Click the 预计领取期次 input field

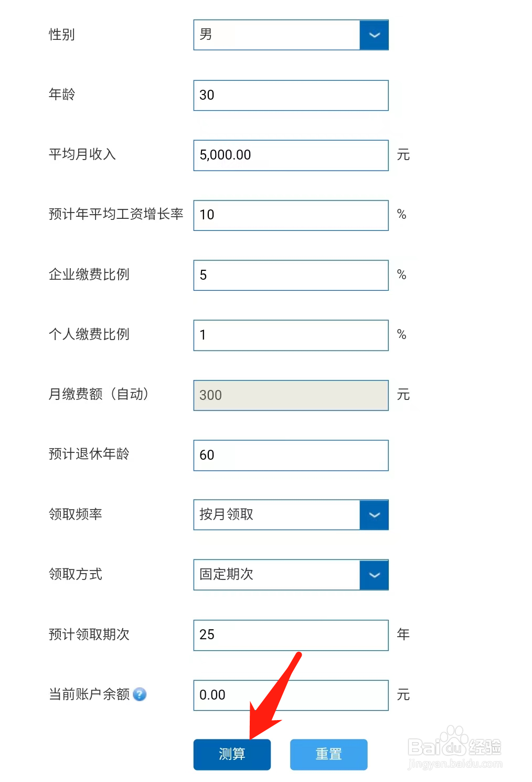[291, 635]
